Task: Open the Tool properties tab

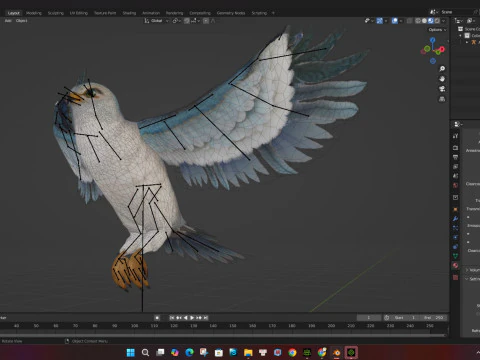Action: coord(455,136)
